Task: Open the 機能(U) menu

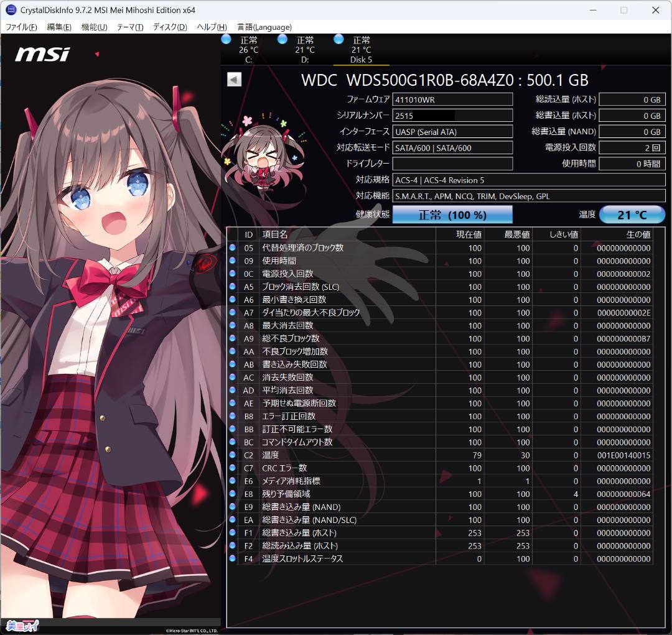Action: [x=94, y=27]
